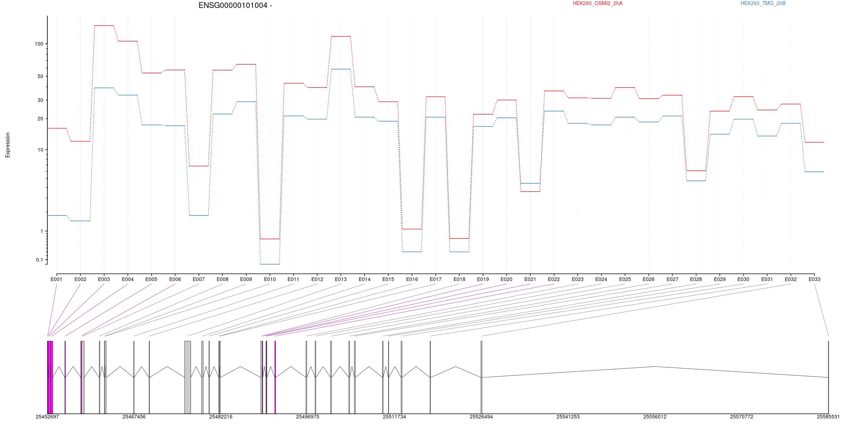The width and height of the screenshot is (868, 434).
Task: Click exon label E008
Action: click(x=222, y=279)
